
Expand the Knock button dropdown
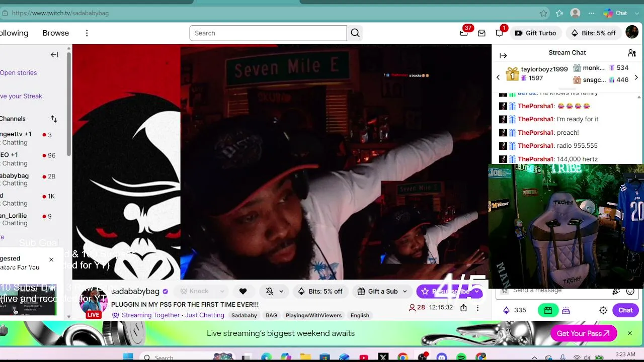[x=221, y=291]
